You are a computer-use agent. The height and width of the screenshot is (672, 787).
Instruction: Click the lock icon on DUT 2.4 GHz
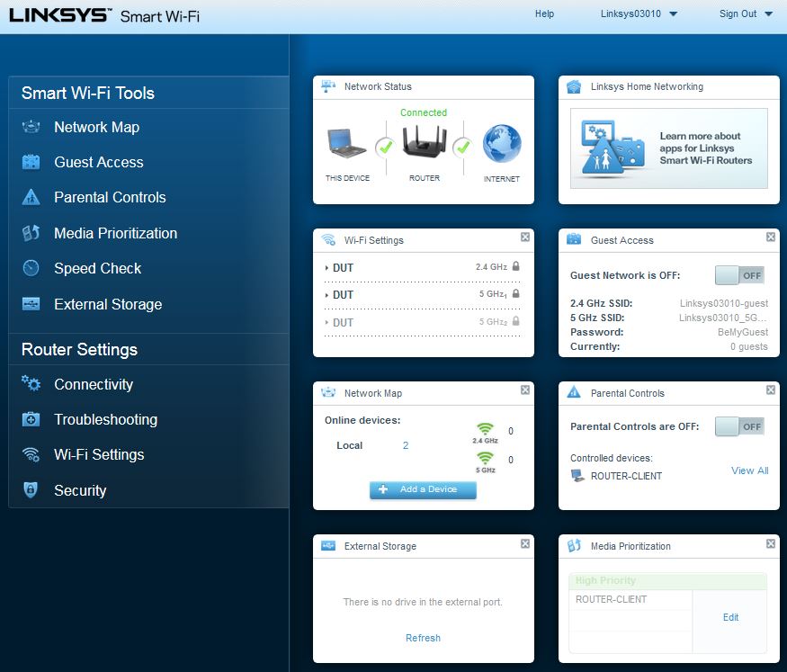pos(516,266)
